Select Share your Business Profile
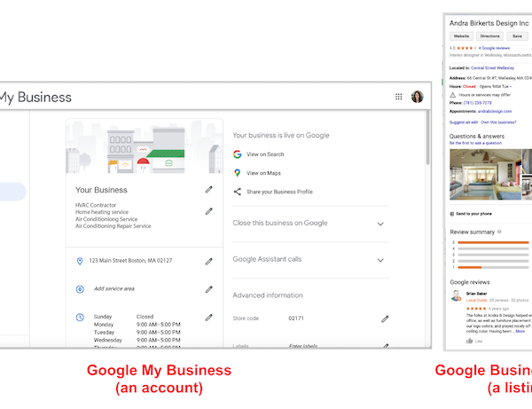Screen dimensions: 532x409 click(279, 192)
